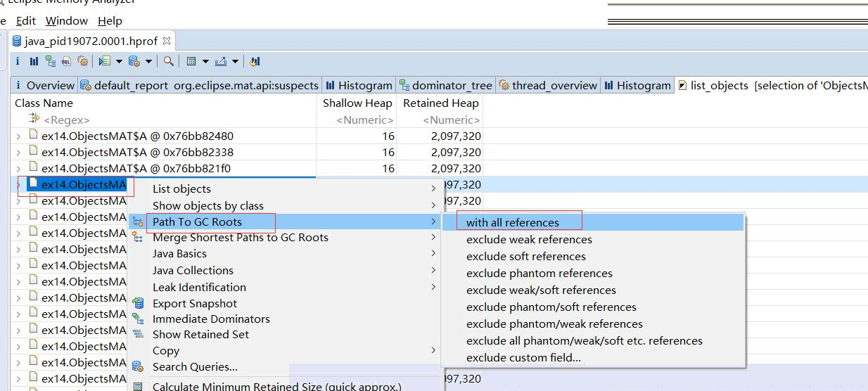Open the Histogram from the toolbar icon
The width and height of the screenshot is (868, 391).
pyautogui.click(x=34, y=61)
